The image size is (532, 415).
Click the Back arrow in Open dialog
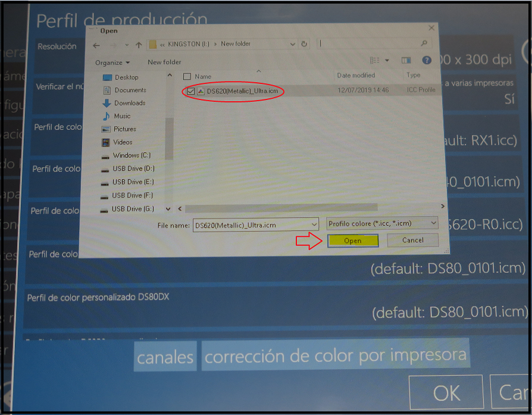96,45
